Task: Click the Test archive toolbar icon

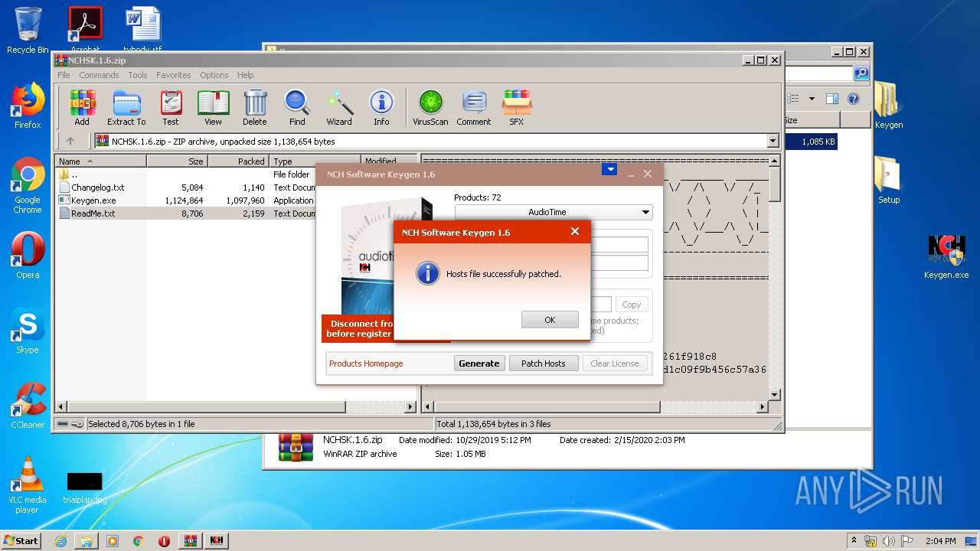Action: (x=171, y=107)
